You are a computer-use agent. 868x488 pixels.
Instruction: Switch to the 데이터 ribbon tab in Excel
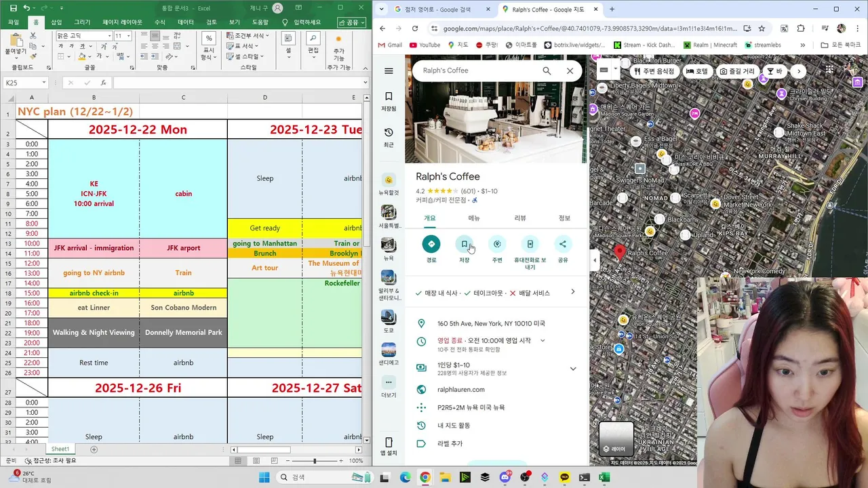click(x=186, y=22)
